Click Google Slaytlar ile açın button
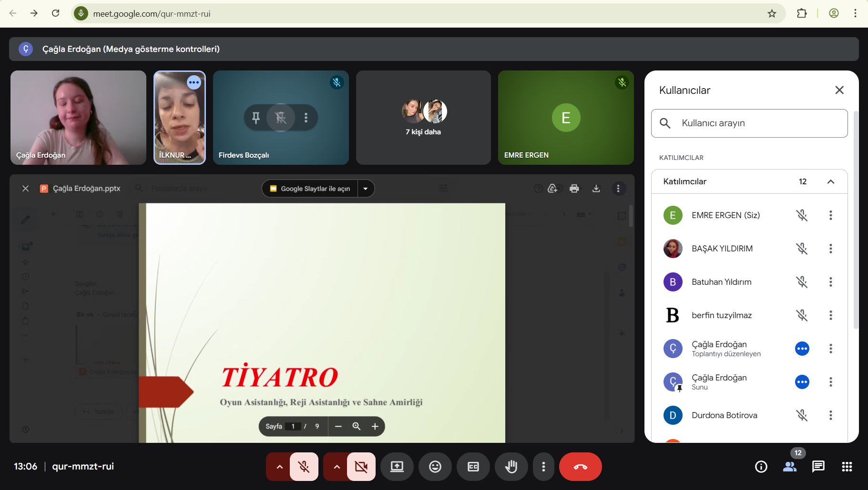Viewport: 868px width, 490px height. click(310, 189)
